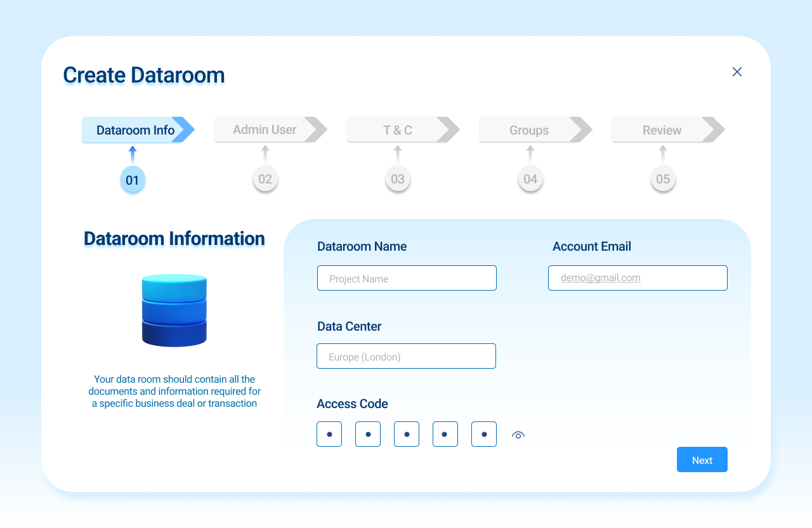The image size is (812, 528).
Task: Click the Next button
Action: (702, 459)
